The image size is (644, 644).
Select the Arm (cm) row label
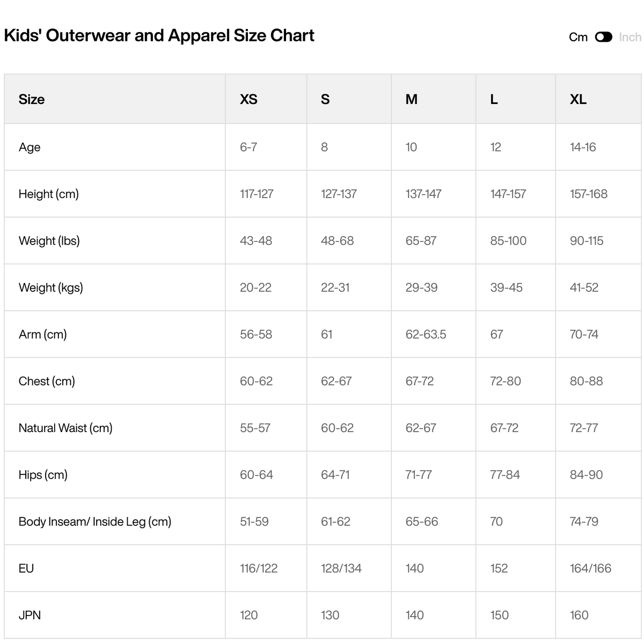[x=43, y=334]
